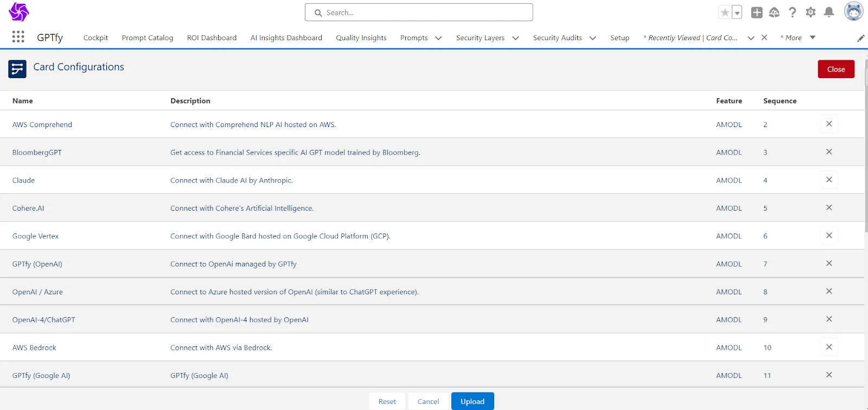Open the Setup navigation tab
868x410 pixels.
(620, 37)
